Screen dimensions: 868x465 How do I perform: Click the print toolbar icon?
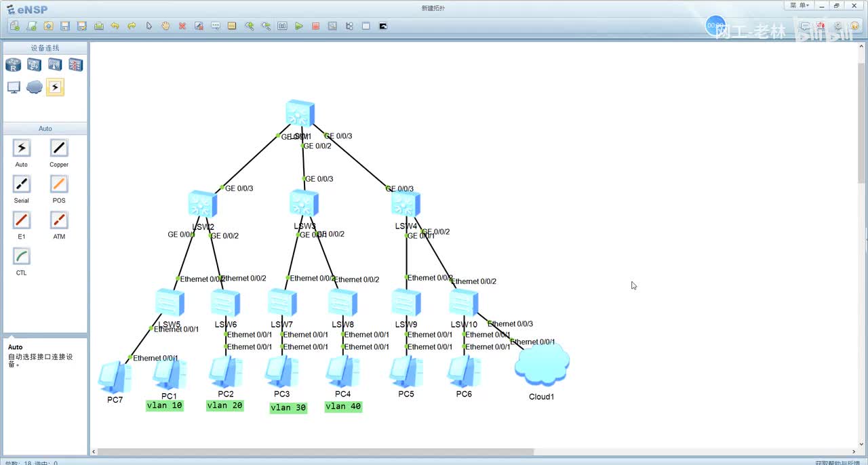coord(99,26)
